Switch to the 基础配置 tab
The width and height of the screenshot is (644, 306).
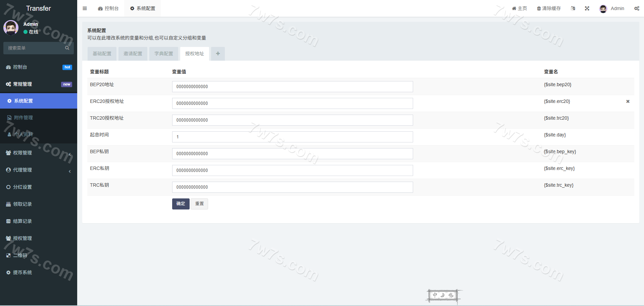102,54
